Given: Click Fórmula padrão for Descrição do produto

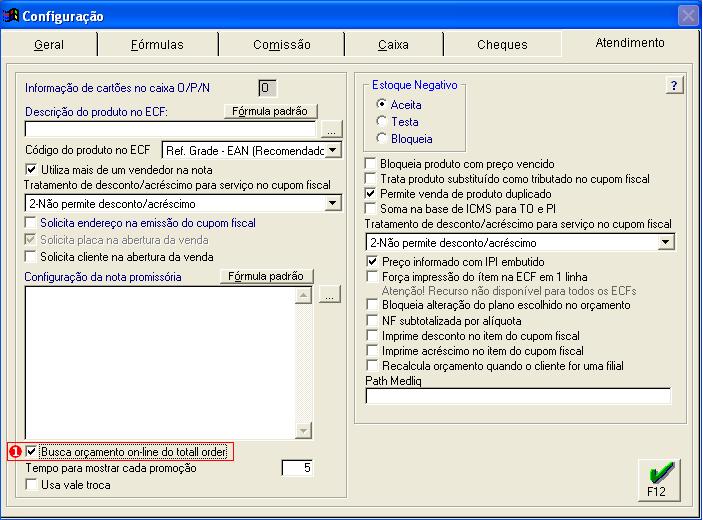Looking at the screenshot, I should pos(270,111).
